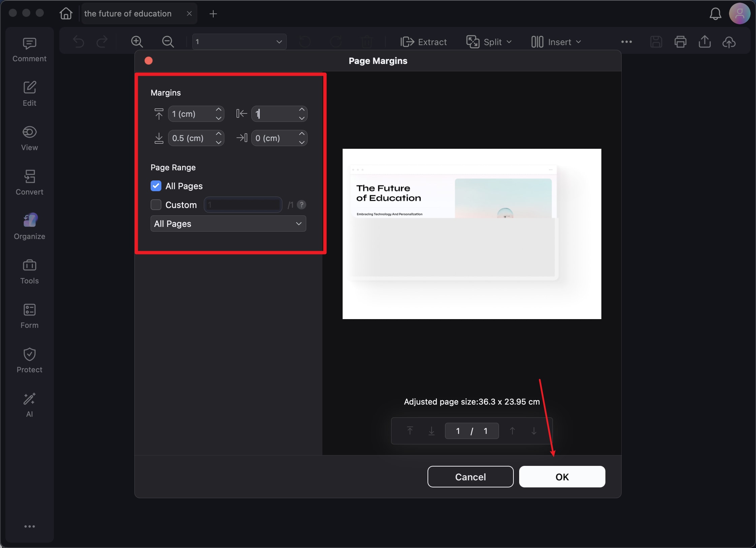Click the cloud upload icon
Screen dimensions: 756x548
pyautogui.click(x=729, y=42)
